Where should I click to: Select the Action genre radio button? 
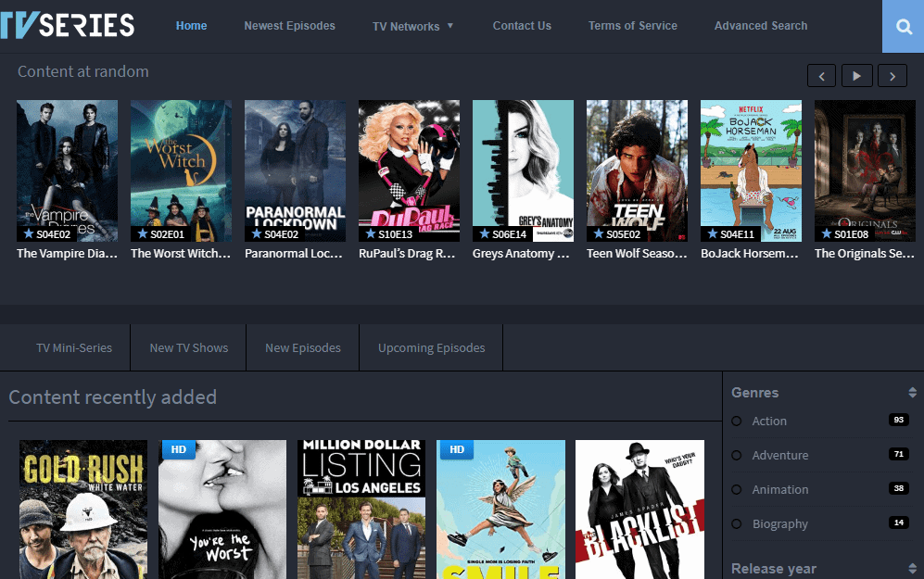click(x=737, y=422)
